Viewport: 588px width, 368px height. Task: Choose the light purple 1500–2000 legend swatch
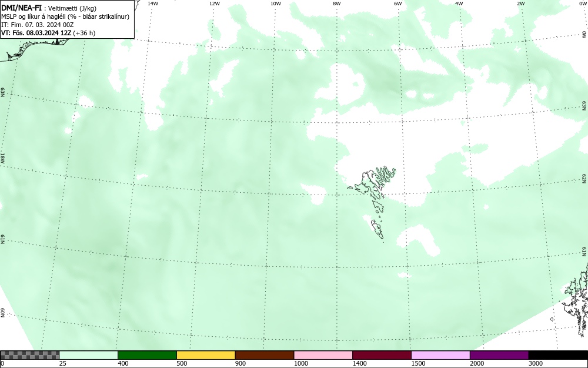(440, 355)
